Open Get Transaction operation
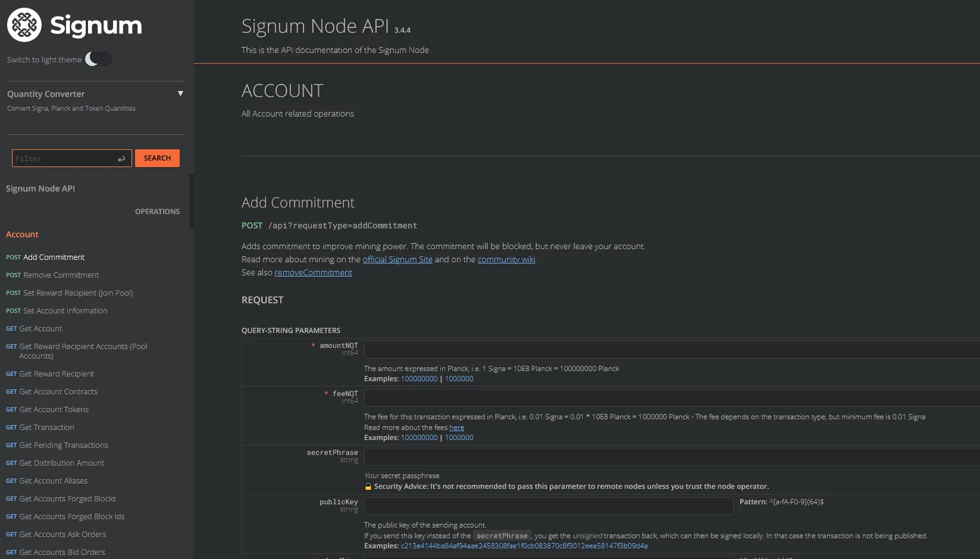 pyautogui.click(x=40, y=427)
